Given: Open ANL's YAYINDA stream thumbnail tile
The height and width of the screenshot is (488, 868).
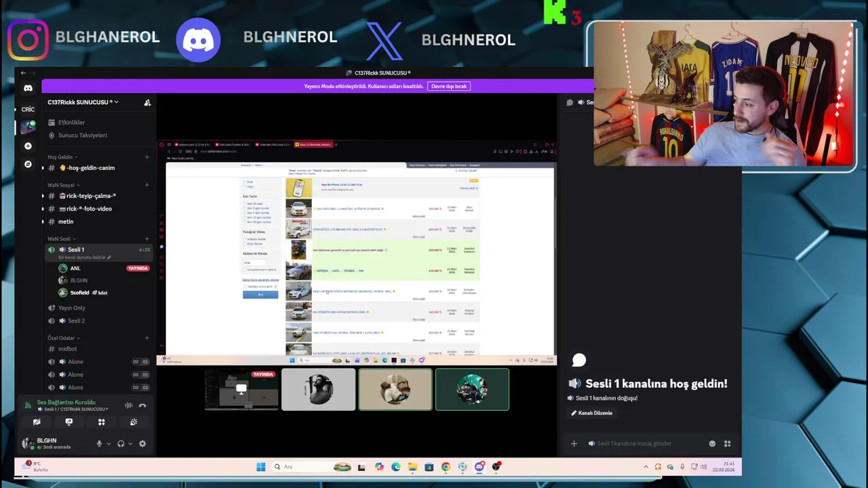Looking at the screenshot, I should click(x=241, y=390).
